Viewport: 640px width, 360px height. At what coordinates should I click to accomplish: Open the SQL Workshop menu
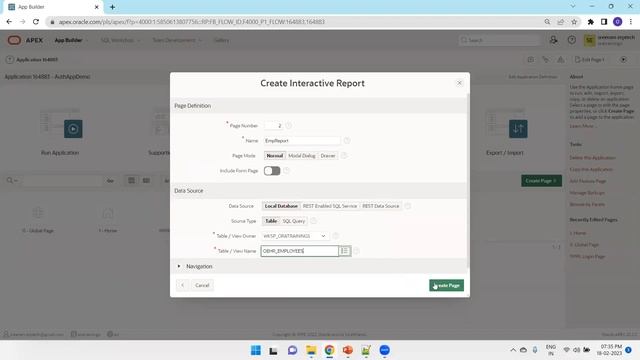tap(120, 40)
